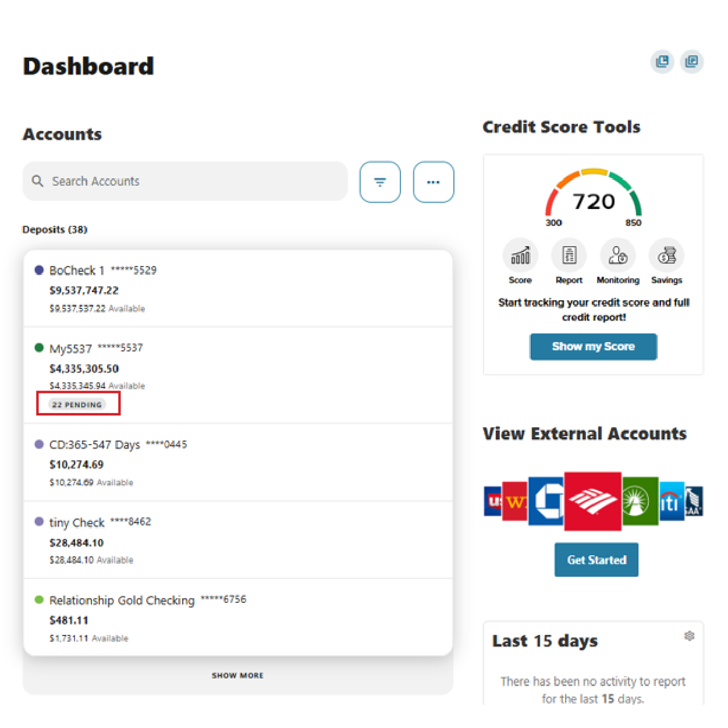Click the Show my Score button
Screen dimensions: 728x728
pyautogui.click(x=593, y=347)
